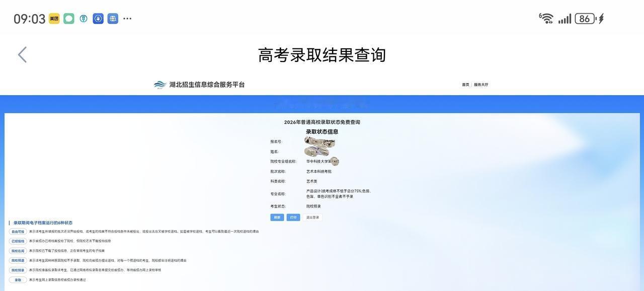Click the 录取期间电子档案运行的6种状态 heading
This screenshot has width=644, height=291.
43,223
